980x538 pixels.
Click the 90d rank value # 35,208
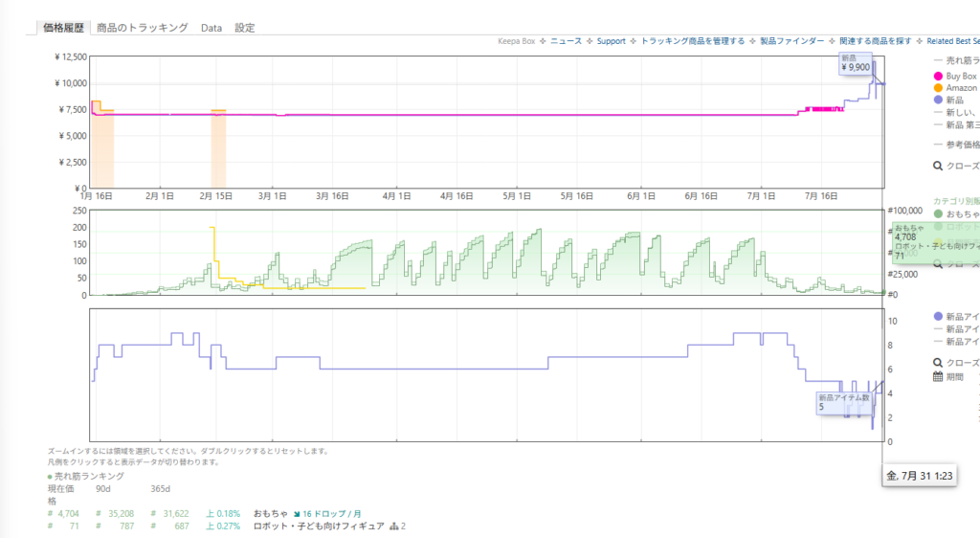point(115,514)
